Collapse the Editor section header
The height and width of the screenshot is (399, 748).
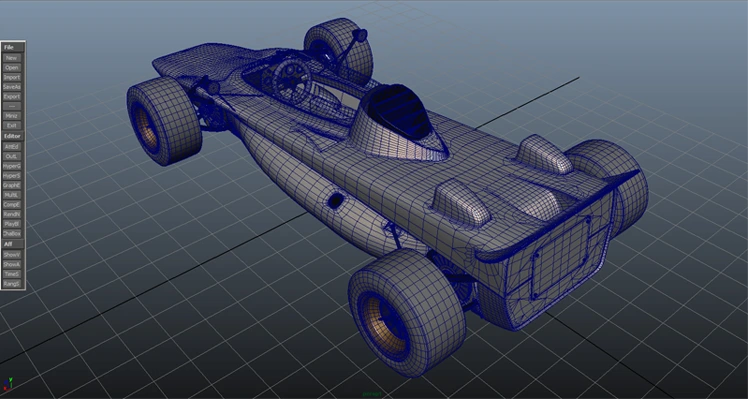tap(12, 136)
